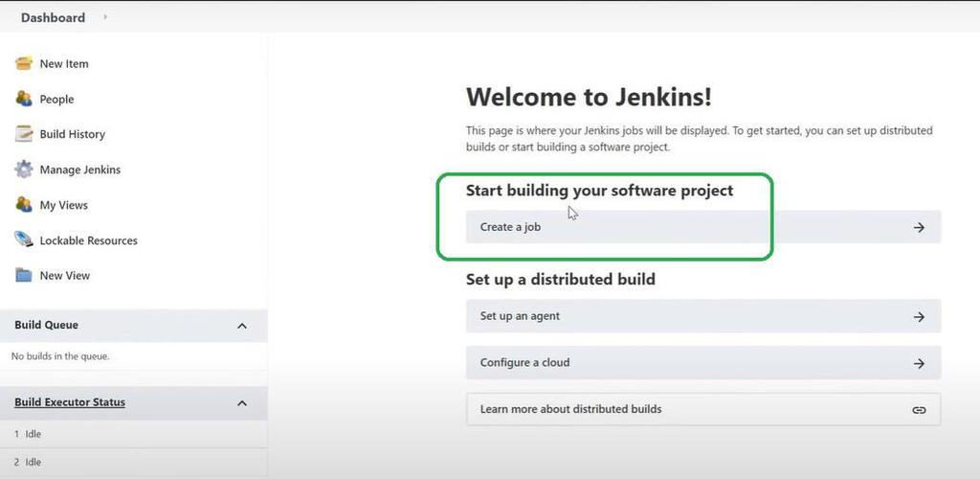Click the Build History notepad icon
Viewport: 980px width, 479px height.
tap(24, 134)
